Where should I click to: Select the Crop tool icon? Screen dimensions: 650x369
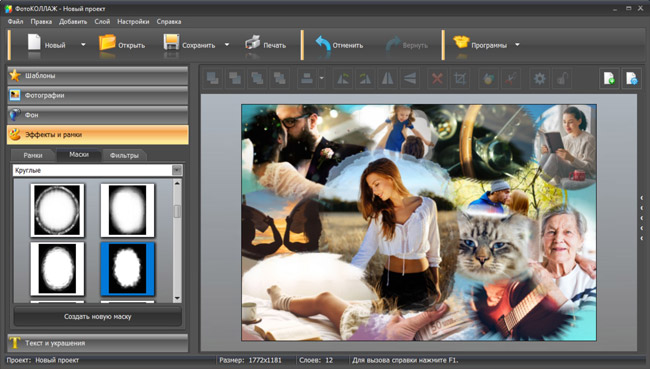(x=460, y=78)
